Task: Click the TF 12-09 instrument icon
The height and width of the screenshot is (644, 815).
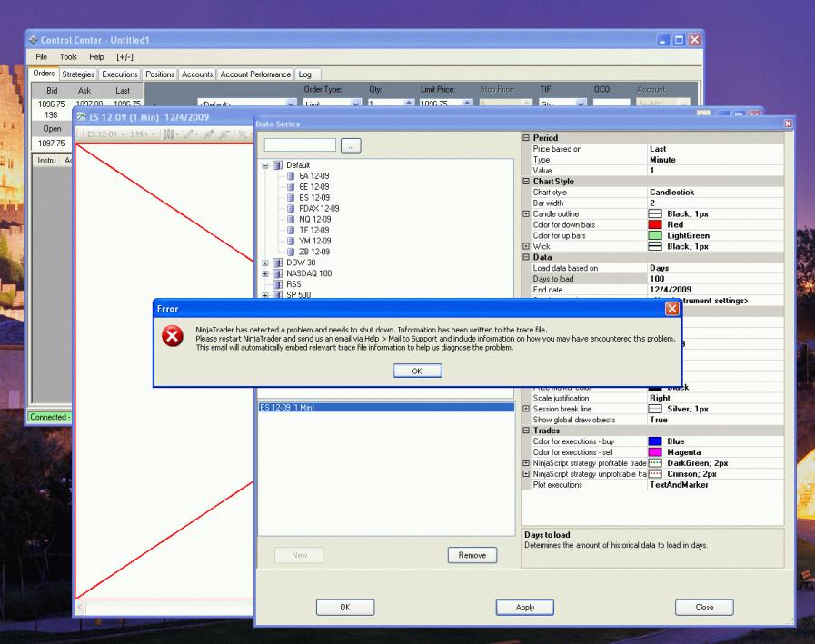Action: pyautogui.click(x=291, y=231)
